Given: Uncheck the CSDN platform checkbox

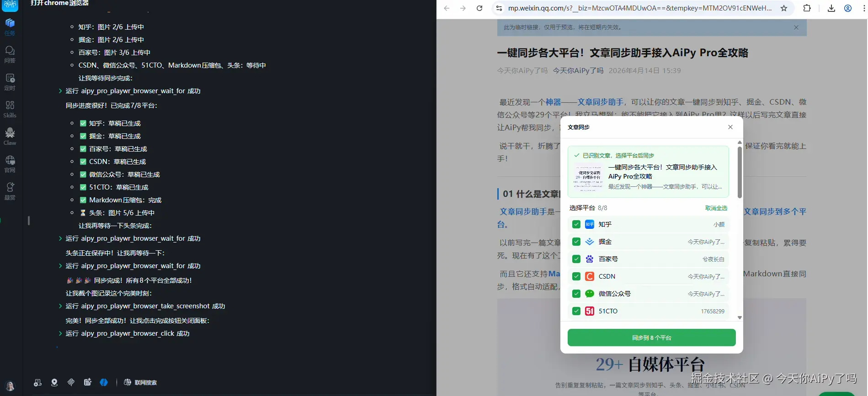Looking at the screenshot, I should tap(576, 276).
